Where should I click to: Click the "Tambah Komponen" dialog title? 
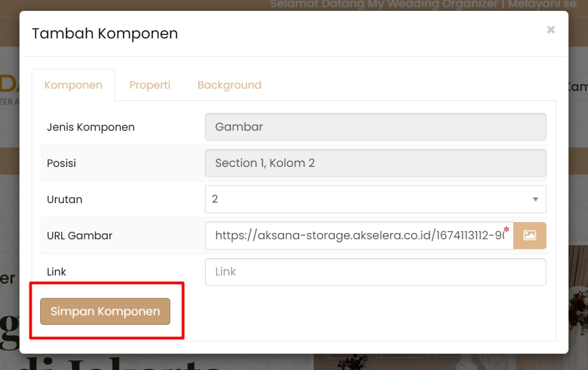pos(105,34)
